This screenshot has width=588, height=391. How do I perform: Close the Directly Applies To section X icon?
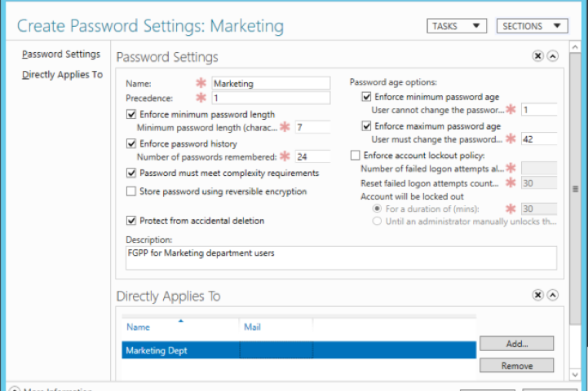click(537, 295)
